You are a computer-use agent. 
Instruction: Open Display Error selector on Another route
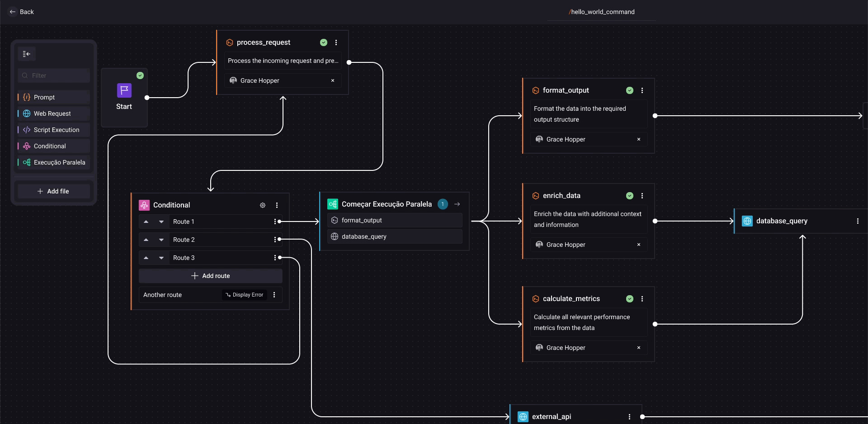click(x=245, y=295)
